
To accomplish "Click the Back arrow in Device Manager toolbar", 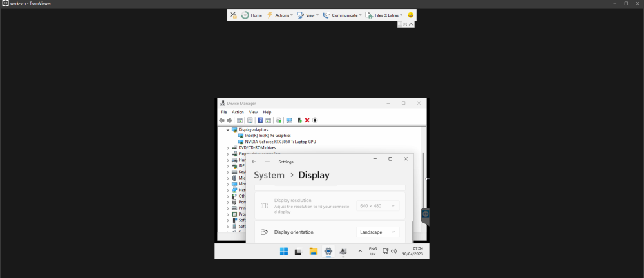I will pos(222,120).
